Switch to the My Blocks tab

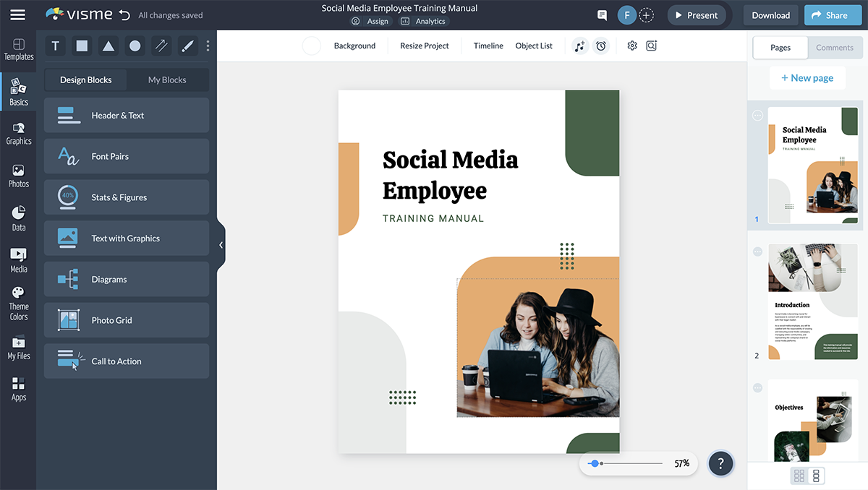pyautogui.click(x=168, y=79)
